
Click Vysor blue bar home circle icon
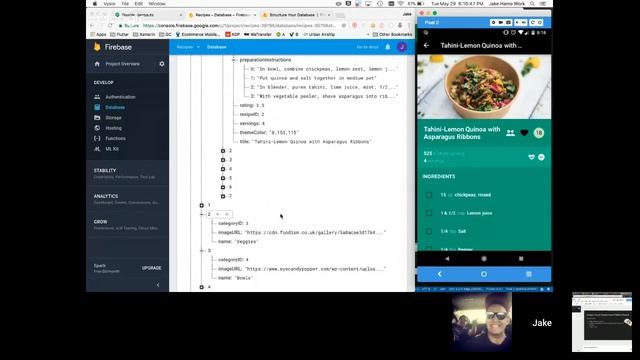(x=484, y=274)
